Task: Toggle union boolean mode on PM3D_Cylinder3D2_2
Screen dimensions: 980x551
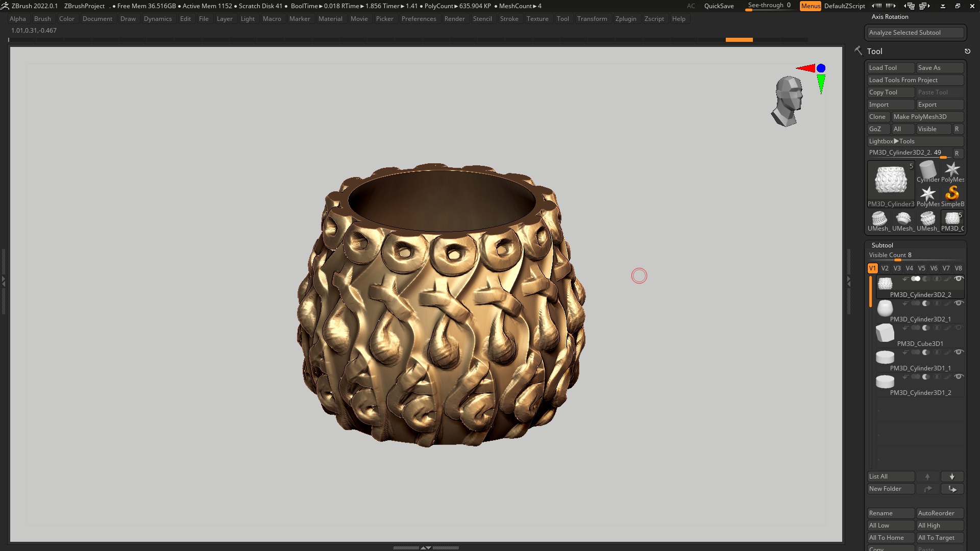Action: point(916,279)
